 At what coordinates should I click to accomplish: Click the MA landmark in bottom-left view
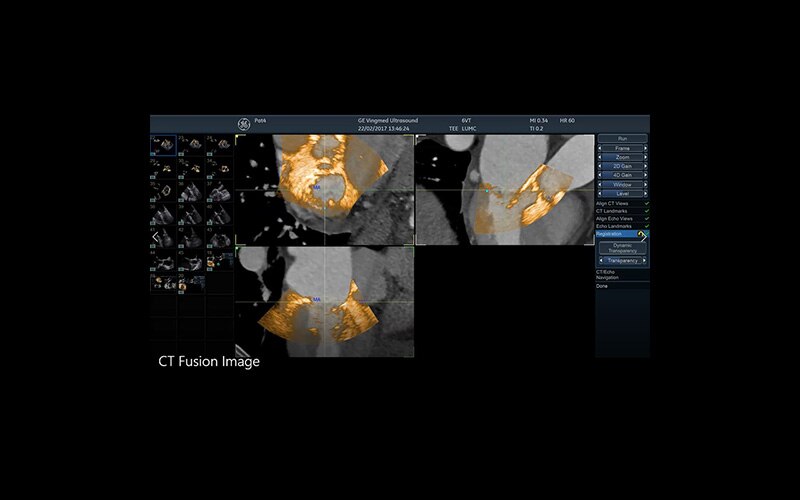click(x=317, y=299)
